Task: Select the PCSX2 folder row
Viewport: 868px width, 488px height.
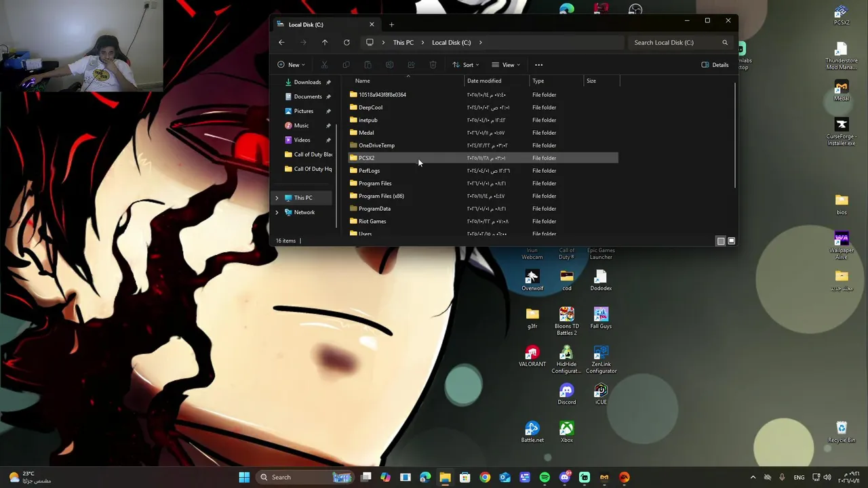Action: pos(483,158)
